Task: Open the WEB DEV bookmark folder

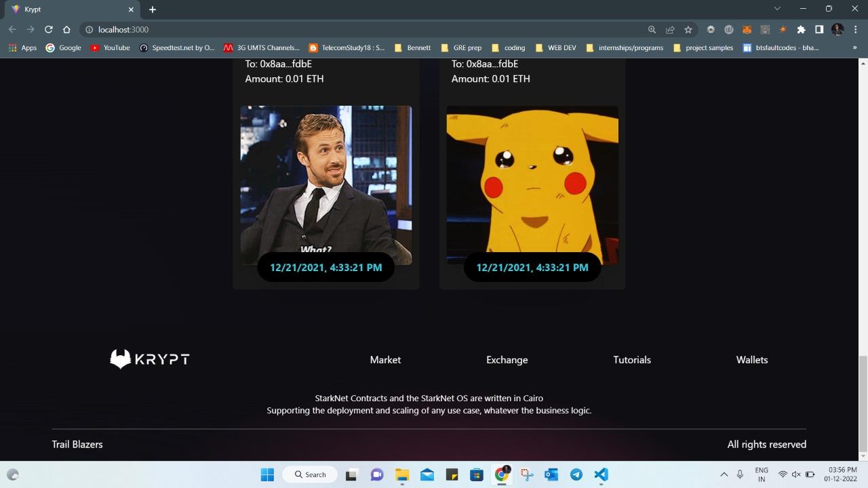Action: (x=555, y=48)
